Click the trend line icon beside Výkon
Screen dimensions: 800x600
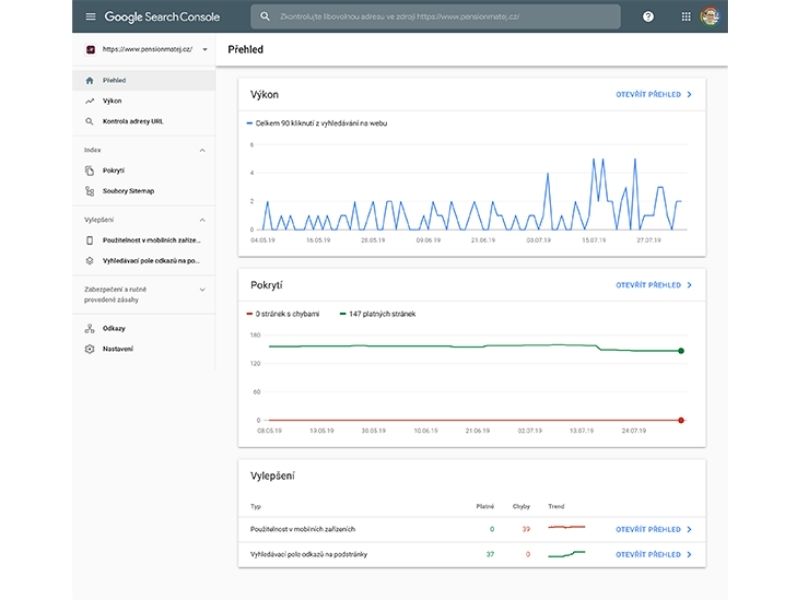tap(90, 101)
